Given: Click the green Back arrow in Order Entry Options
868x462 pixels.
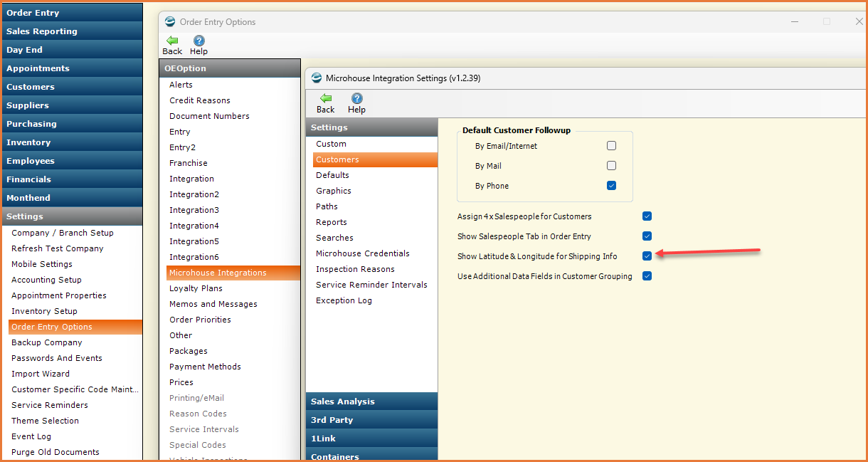Looking at the screenshot, I should point(172,41).
